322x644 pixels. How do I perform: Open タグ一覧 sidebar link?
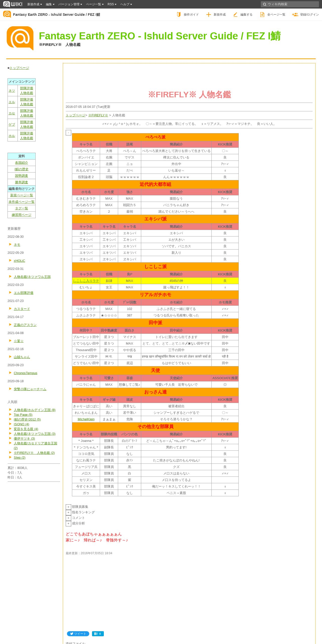pyautogui.click(x=22, y=208)
